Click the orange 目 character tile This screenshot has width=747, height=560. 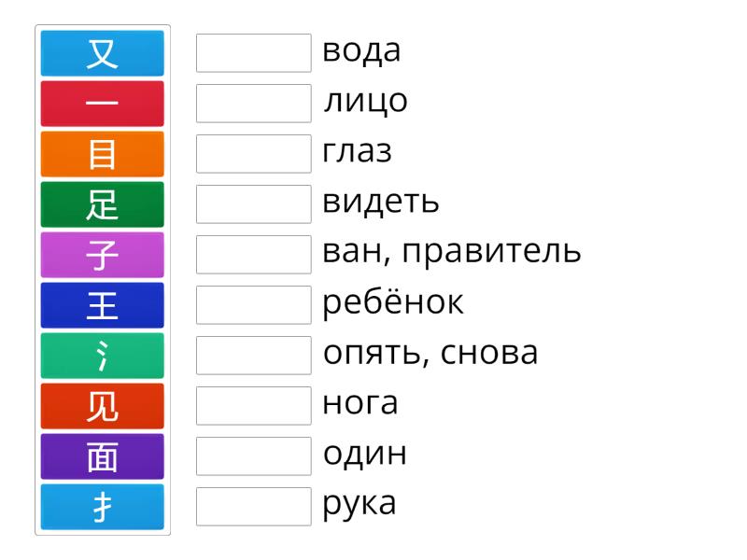pyautogui.click(x=103, y=153)
